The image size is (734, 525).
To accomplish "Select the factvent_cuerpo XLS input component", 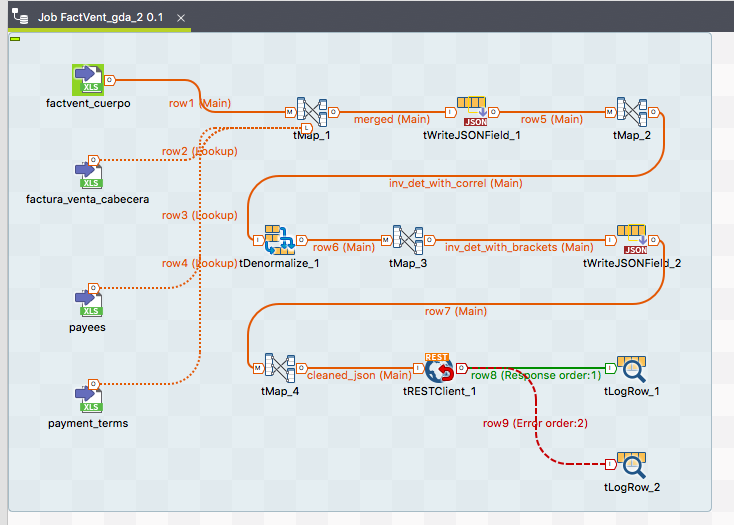I will [x=88, y=80].
